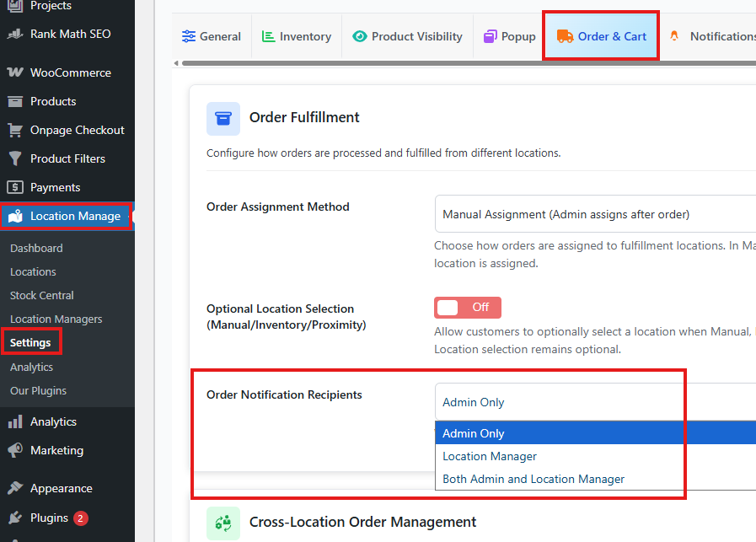Open the Stock Central submenu link
Viewport: 756px width, 542px height.
point(42,296)
